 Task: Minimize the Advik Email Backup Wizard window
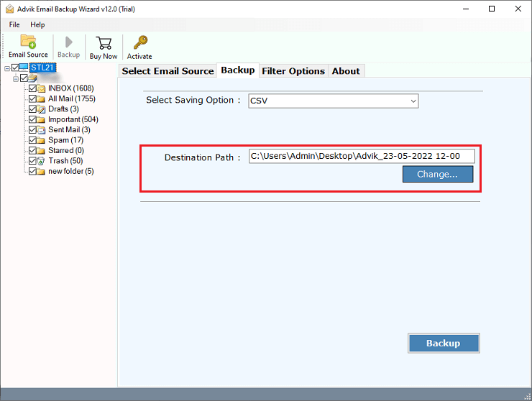(x=466, y=9)
